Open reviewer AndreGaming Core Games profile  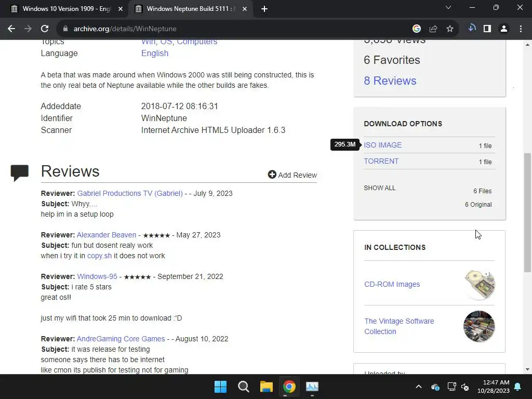click(121, 339)
